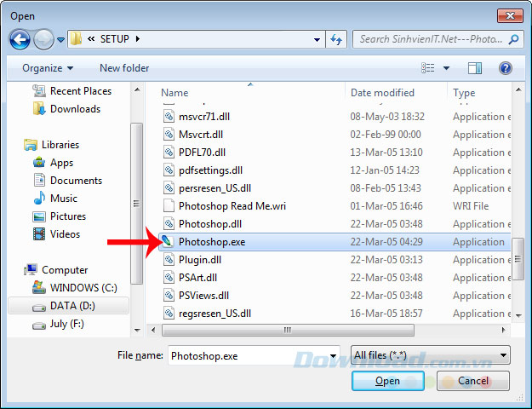The height and width of the screenshot is (409, 532).
Task: Select the Music library icon
Action: 39,199
